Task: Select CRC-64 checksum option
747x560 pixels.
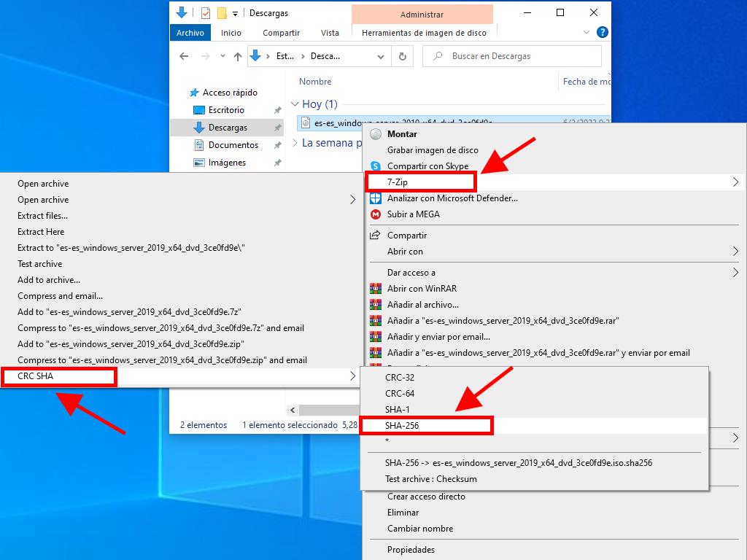Action: point(534,394)
